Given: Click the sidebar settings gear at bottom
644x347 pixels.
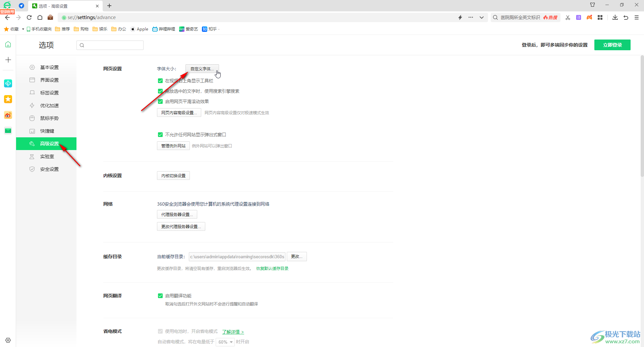Looking at the screenshot, I should [x=8, y=340].
